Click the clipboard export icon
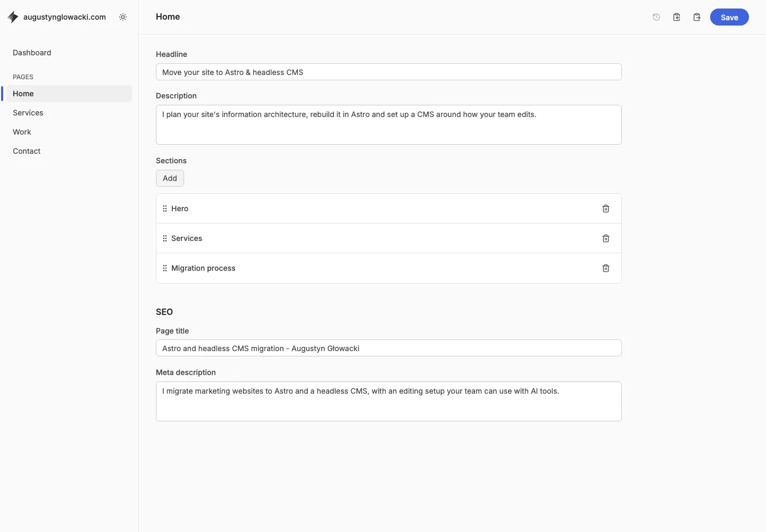Viewport: 766px width, 532px height. tap(697, 17)
